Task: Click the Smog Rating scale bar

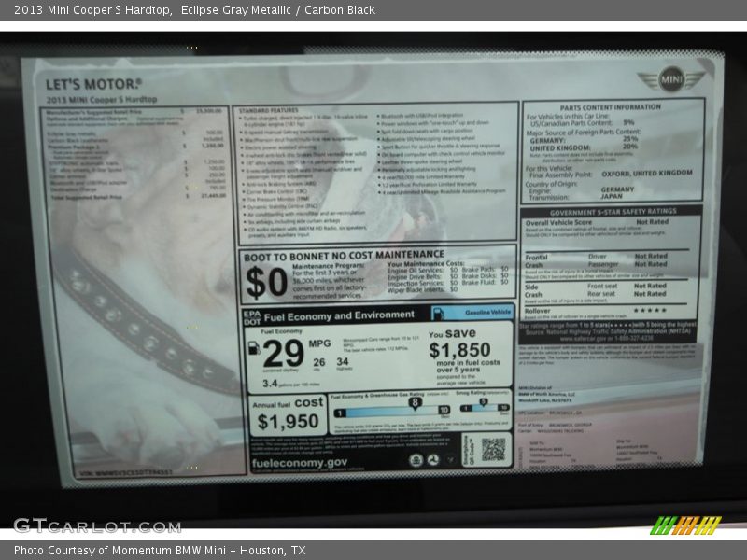Action: [x=483, y=409]
